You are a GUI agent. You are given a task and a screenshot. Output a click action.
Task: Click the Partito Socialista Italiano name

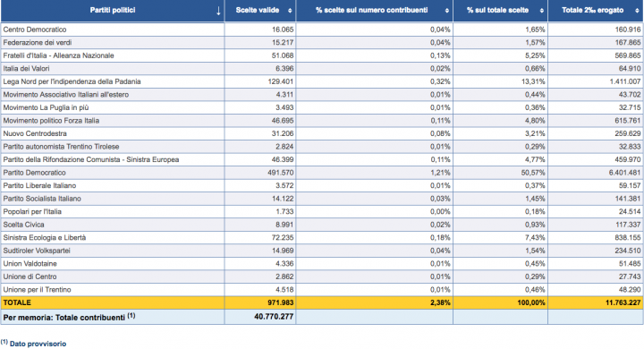pyautogui.click(x=42, y=199)
